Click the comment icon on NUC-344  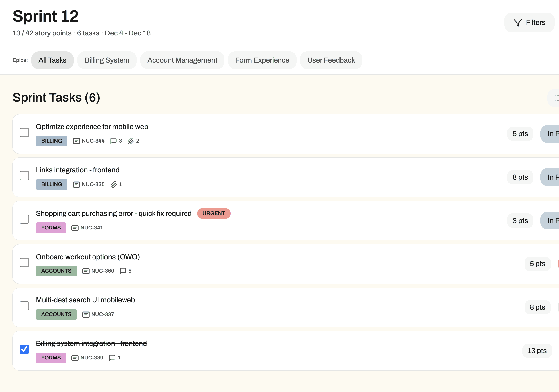[x=114, y=141]
